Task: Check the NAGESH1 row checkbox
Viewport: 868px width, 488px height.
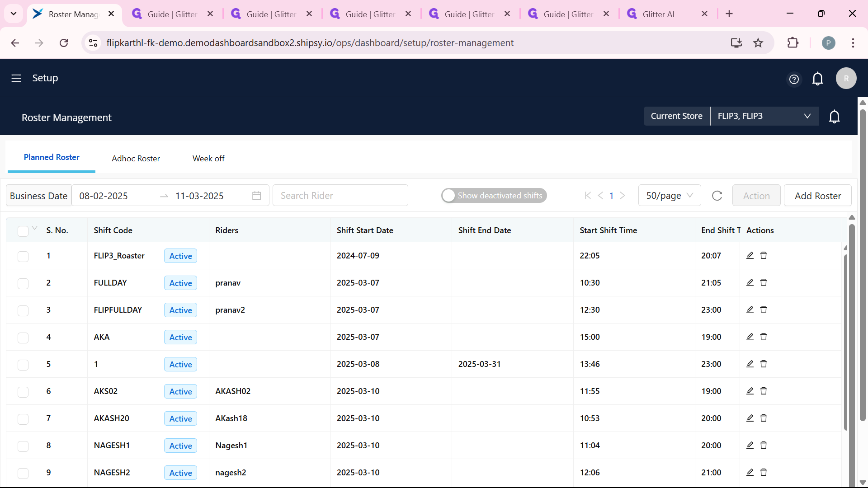Action: tap(23, 446)
